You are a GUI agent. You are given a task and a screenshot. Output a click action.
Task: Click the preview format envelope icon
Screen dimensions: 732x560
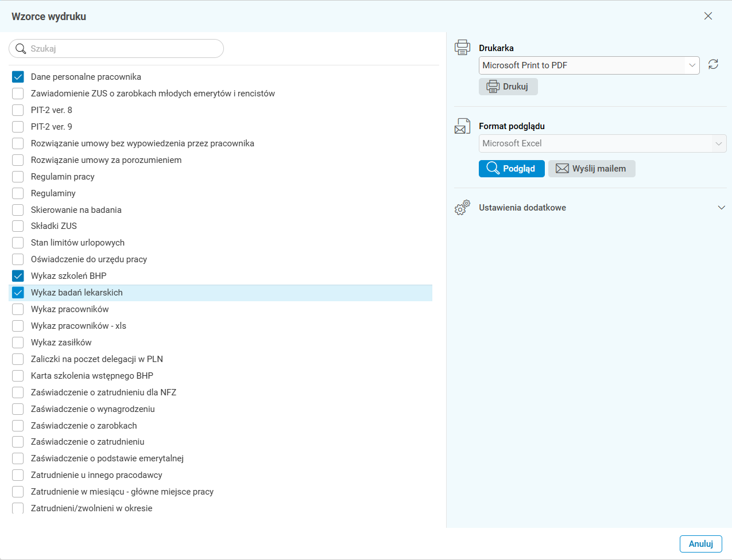click(462, 126)
